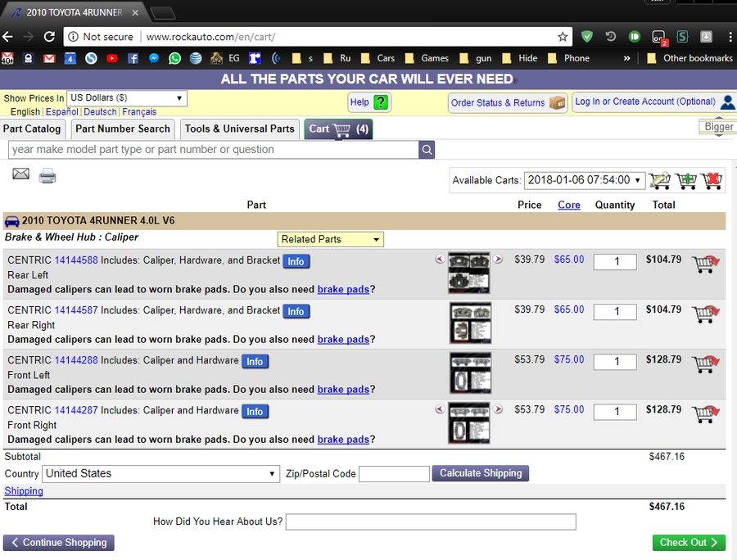Click the Zip/Postal Code input field
The image size is (737, 560).
[394, 474]
